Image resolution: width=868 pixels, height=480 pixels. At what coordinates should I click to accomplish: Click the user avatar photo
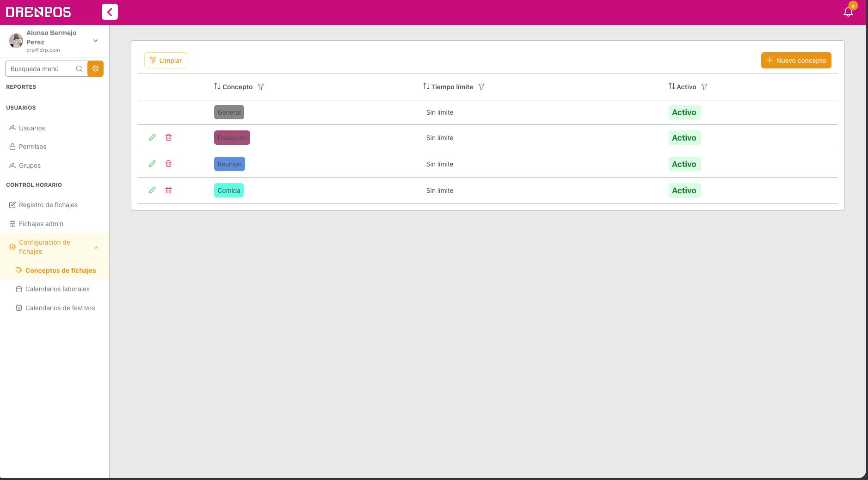[x=16, y=41]
